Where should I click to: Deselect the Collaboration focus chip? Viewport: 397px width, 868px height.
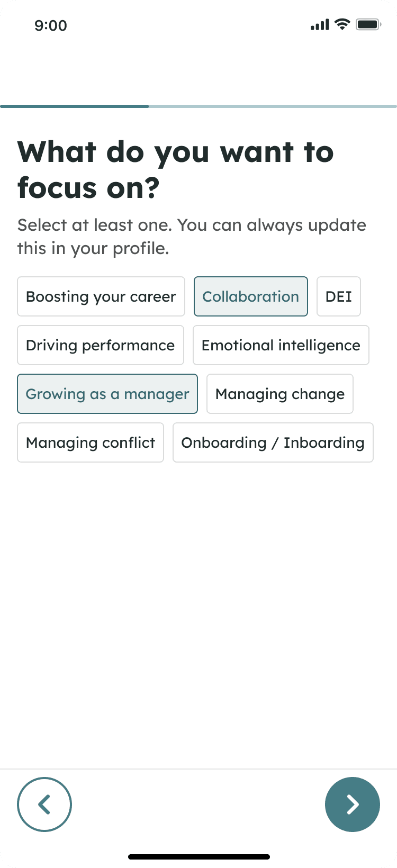[x=251, y=296]
